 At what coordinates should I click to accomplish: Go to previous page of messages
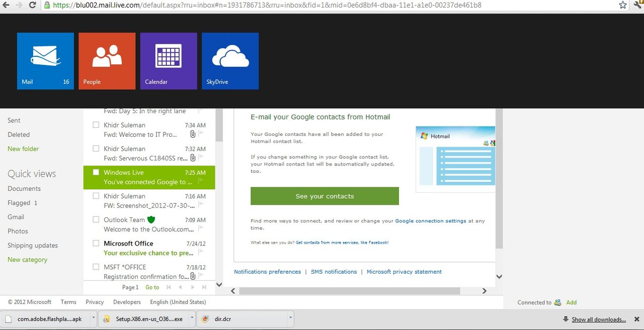tap(180, 287)
